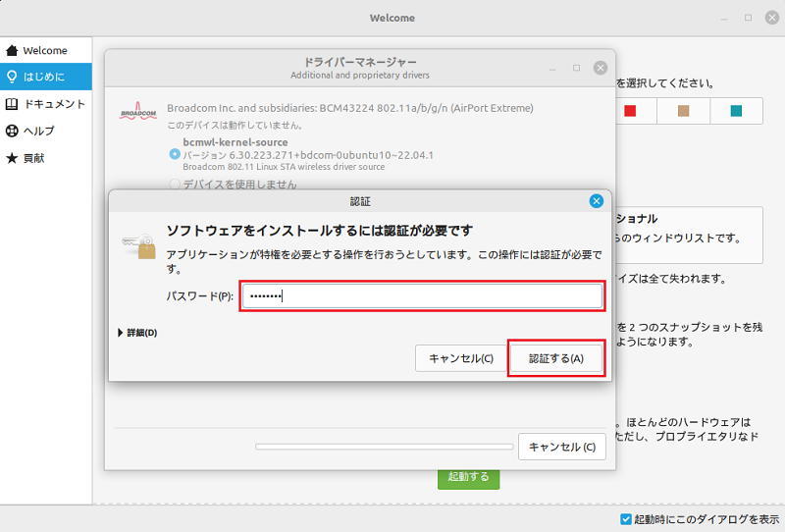The width and height of the screenshot is (785, 532).
Task: Click the book icon beside ドキュメント
Action: [x=12, y=104]
